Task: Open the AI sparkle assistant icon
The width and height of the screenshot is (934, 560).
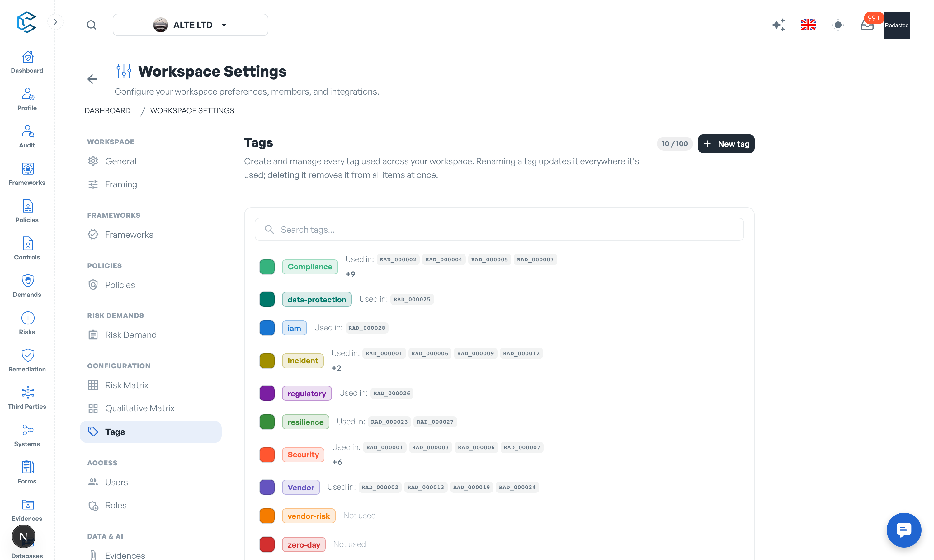Action: (778, 25)
